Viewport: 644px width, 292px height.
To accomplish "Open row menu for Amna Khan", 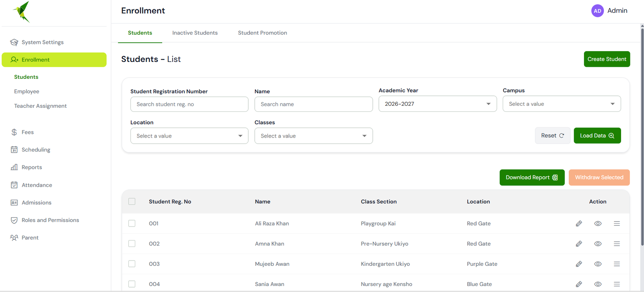I will click(617, 244).
